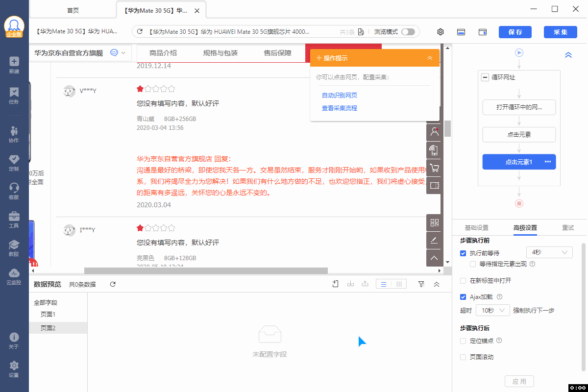588x392 pixels.
Task: Go to 任务 (Tasks) in the sidebar
Action: [14, 95]
